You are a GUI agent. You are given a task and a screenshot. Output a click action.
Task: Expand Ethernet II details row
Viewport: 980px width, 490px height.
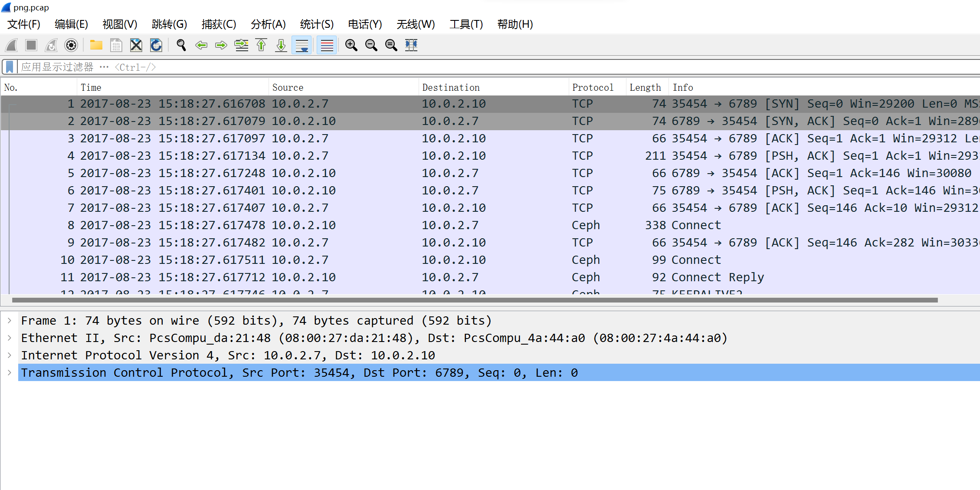pos(10,338)
